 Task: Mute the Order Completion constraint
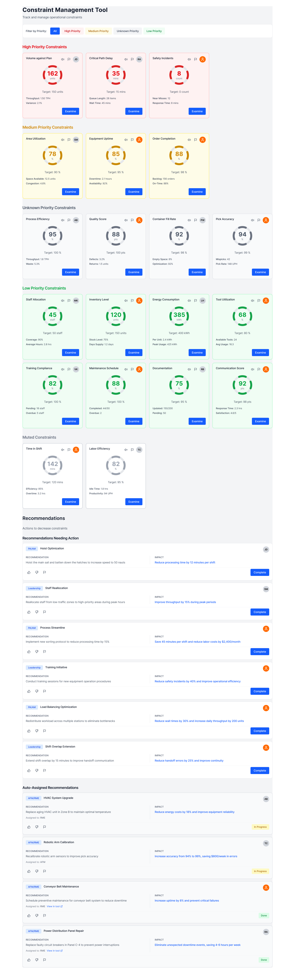(x=189, y=140)
